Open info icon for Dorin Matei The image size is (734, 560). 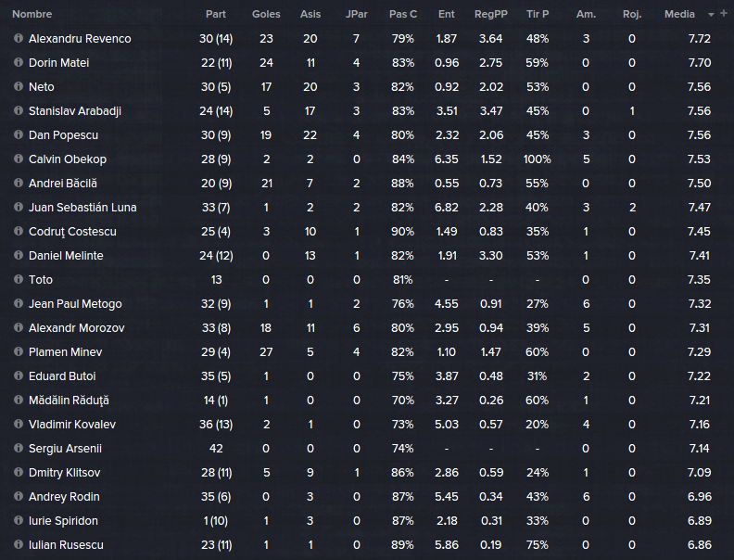click(x=19, y=62)
